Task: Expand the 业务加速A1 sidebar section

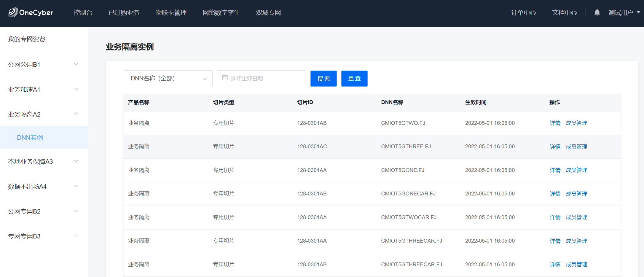Action: click(44, 89)
